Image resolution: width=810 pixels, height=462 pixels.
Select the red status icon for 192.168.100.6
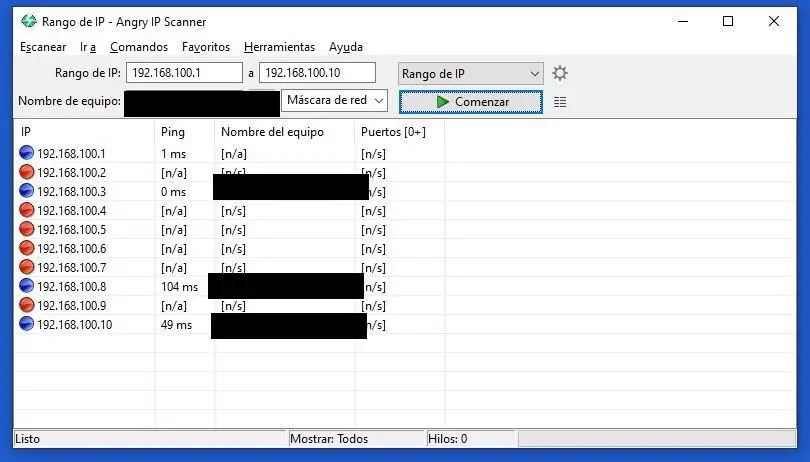(26, 248)
